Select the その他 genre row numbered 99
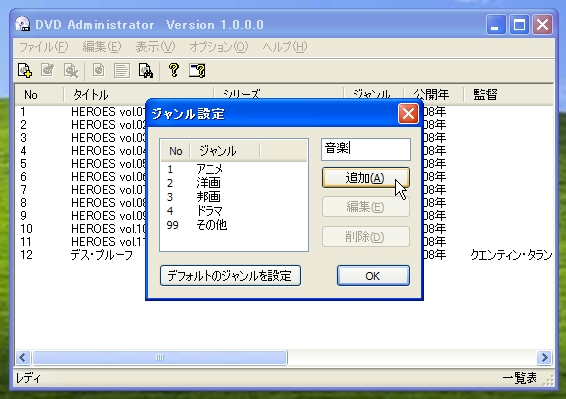 click(234, 225)
